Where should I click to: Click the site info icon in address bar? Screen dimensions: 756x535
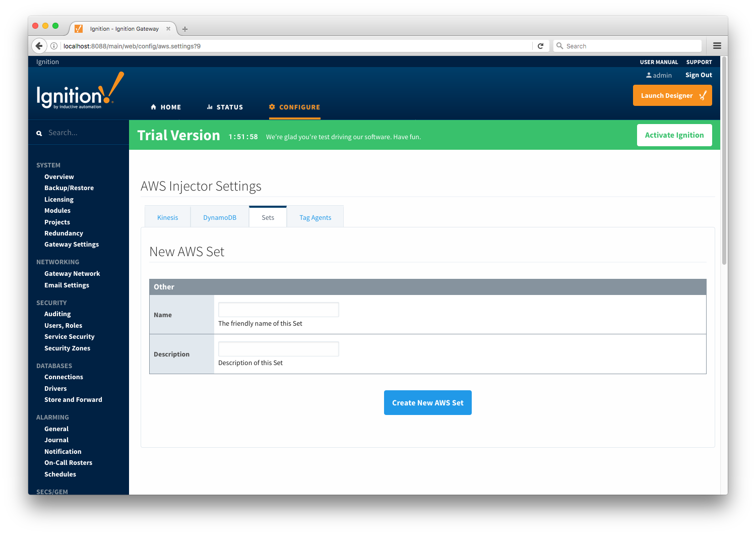click(54, 46)
